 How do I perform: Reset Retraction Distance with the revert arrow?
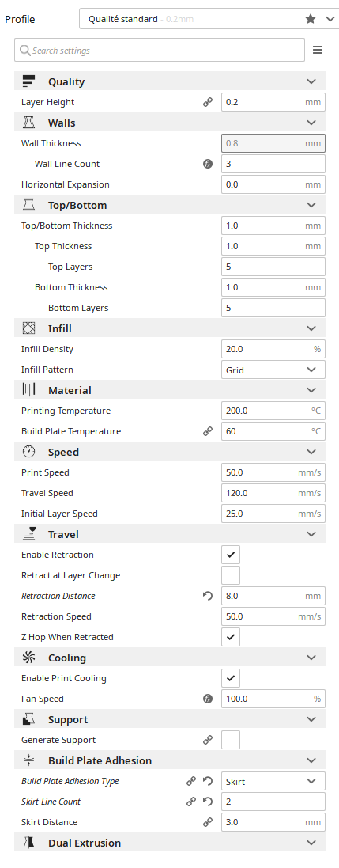pos(208,596)
